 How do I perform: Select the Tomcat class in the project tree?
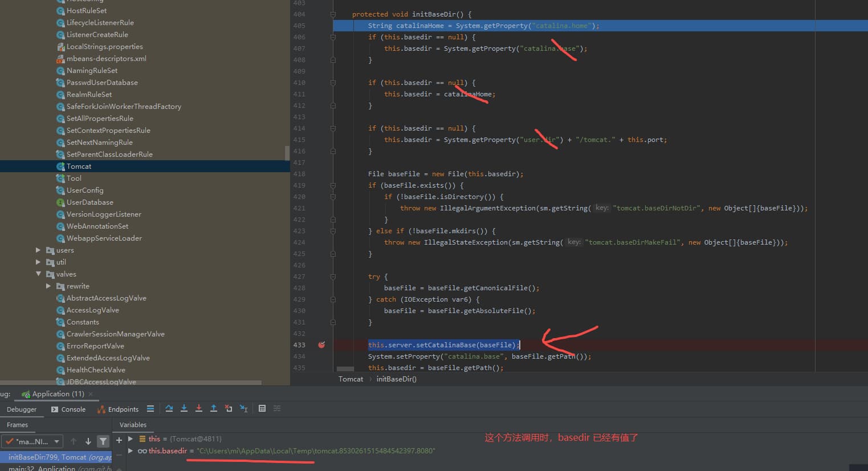[x=79, y=167]
